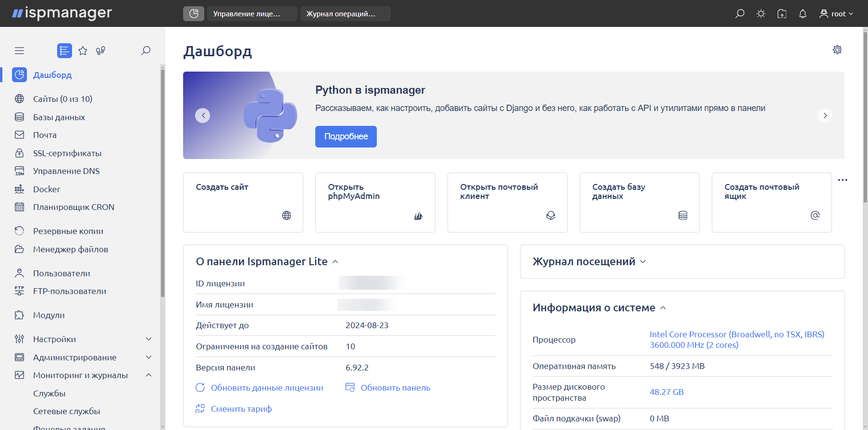Open the upload/export icon in top bar
Screen dimensions: 868x430
tap(782, 13)
